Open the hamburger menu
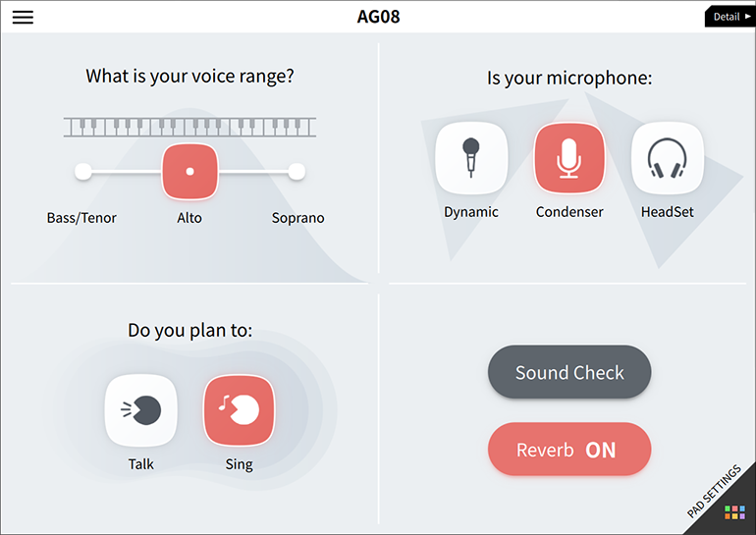The height and width of the screenshot is (535, 756). pos(23,17)
